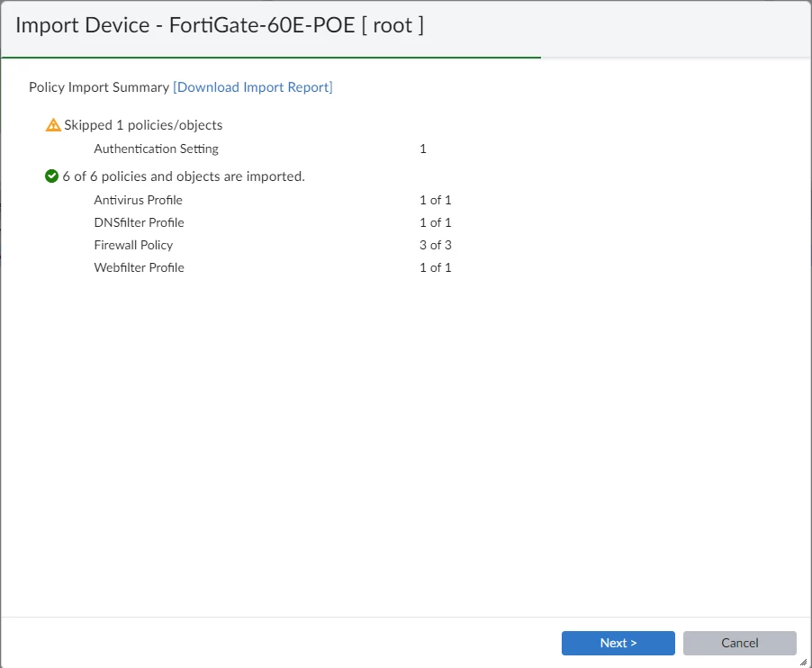Click the orange warning triangle icon
The height and width of the screenshot is (668, 812).
click(53, 125)
